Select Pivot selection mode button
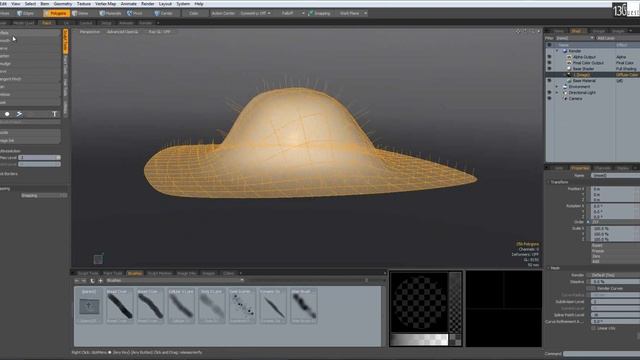This screenshot has width=640, height=360. pos(136,13)
